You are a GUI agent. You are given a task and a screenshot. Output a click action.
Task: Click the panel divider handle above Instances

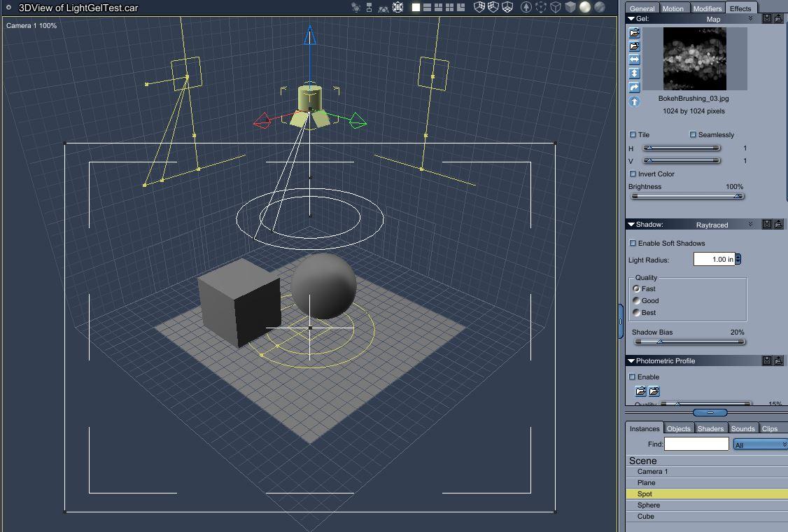coord(710,412)
